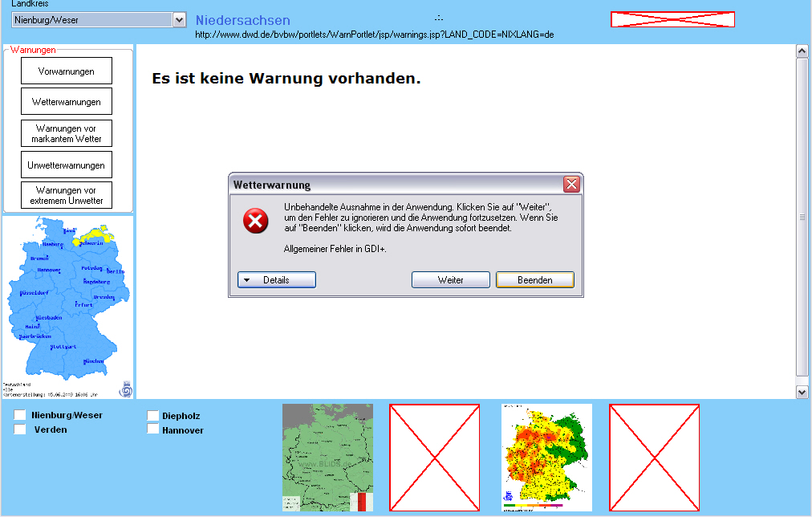Open Warnungen vor markantem Wetter

tap(67, 133)
